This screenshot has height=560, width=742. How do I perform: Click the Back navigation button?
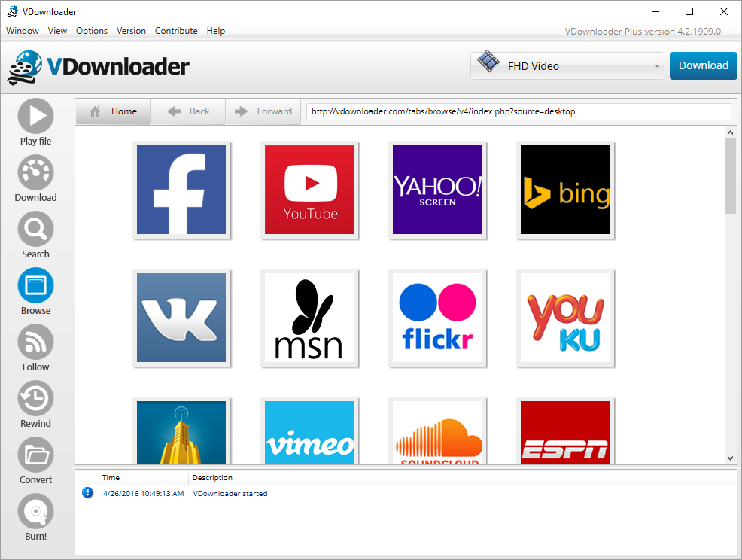pyautogui.click(x=188, y=111)
